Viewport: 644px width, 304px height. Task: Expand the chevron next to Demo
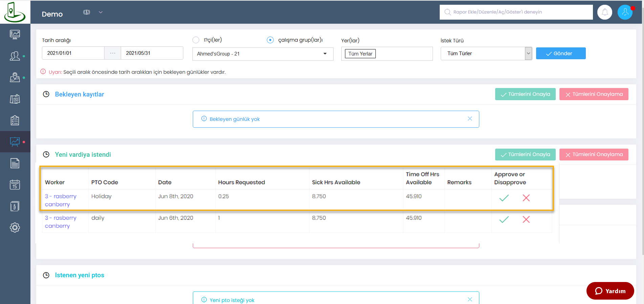(x=100, y=13)
